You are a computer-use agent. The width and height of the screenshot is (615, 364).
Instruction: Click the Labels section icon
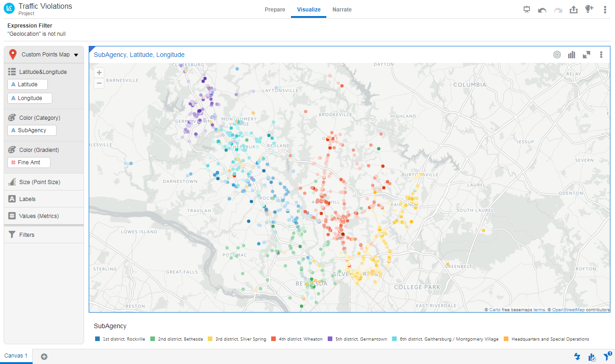click(x=12, y=199)
